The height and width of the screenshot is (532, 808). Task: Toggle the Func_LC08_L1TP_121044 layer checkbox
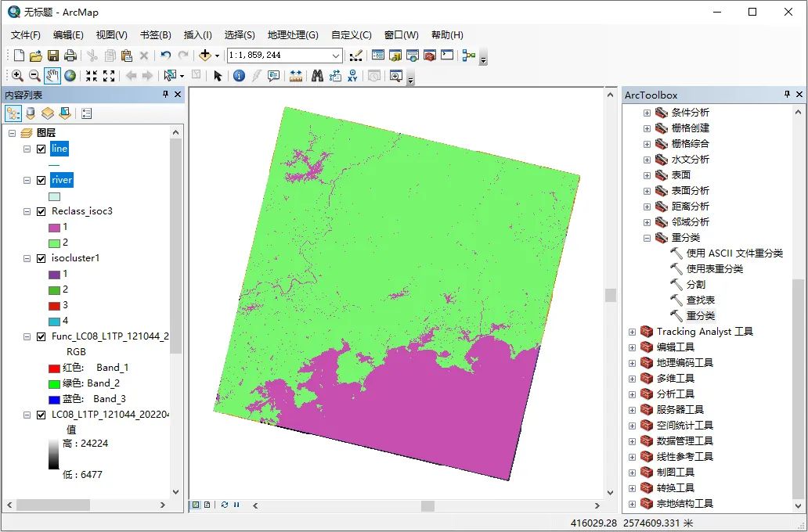click(41, 337)
